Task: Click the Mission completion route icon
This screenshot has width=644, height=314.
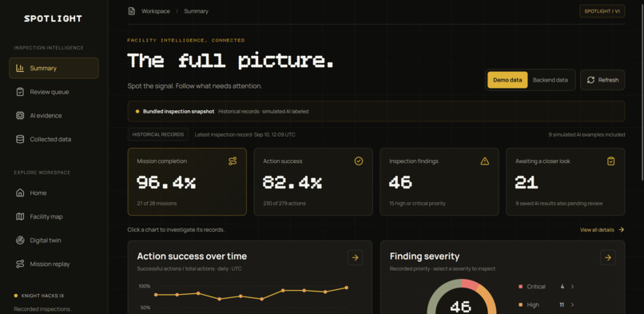Action: click(233, 161)
